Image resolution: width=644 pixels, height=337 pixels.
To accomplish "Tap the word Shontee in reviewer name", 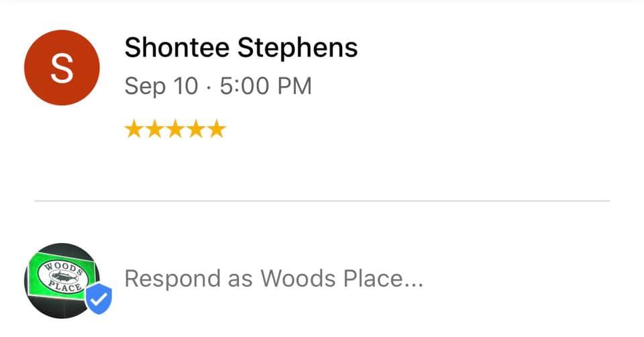I will [177, 47].
